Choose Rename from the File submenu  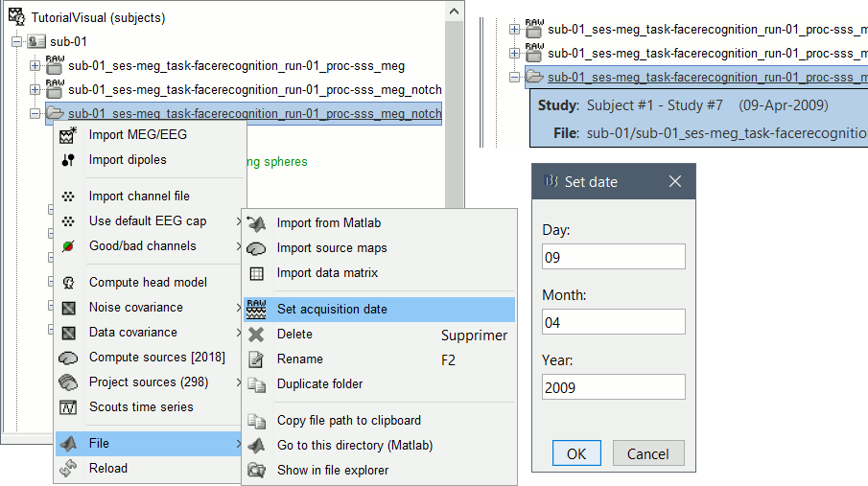[x=299, y=359]
